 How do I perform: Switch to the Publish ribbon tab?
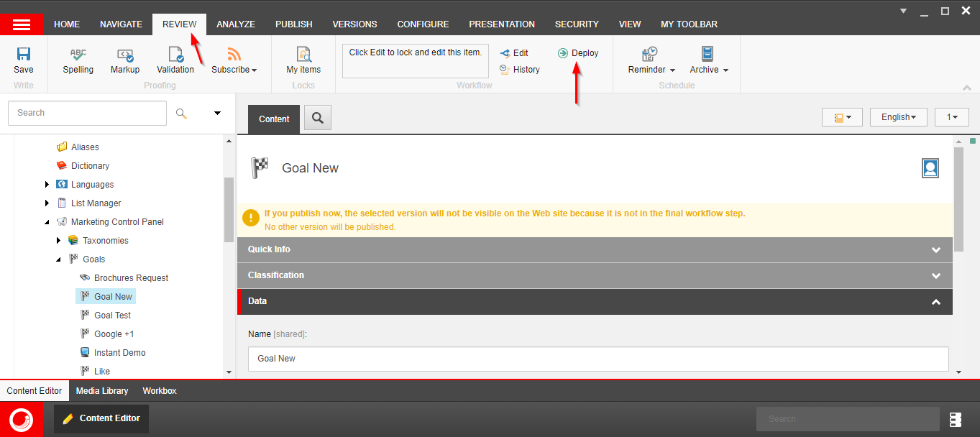(293, 24)
